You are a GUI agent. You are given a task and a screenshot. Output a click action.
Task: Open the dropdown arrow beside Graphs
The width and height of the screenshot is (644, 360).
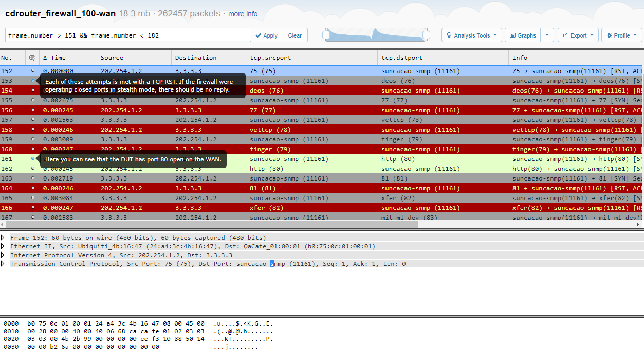click(x=547, y=35)
